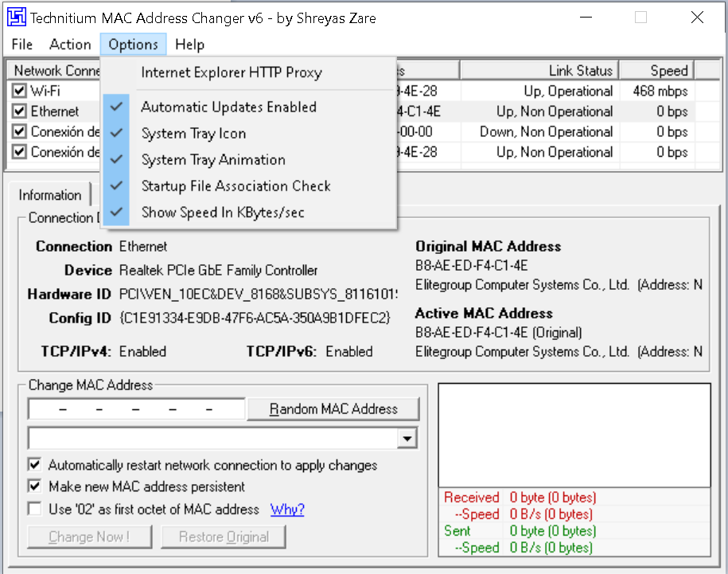The height and width of the screenshot is (574, 728).
Task: Click the Change Now ! button
Action: pos(90,537)
